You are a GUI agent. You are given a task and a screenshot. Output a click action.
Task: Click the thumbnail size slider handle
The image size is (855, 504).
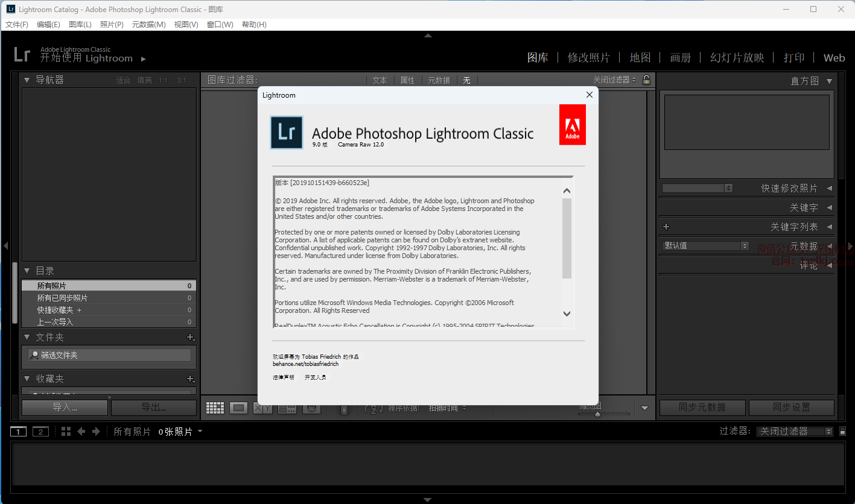coord(597,414)
